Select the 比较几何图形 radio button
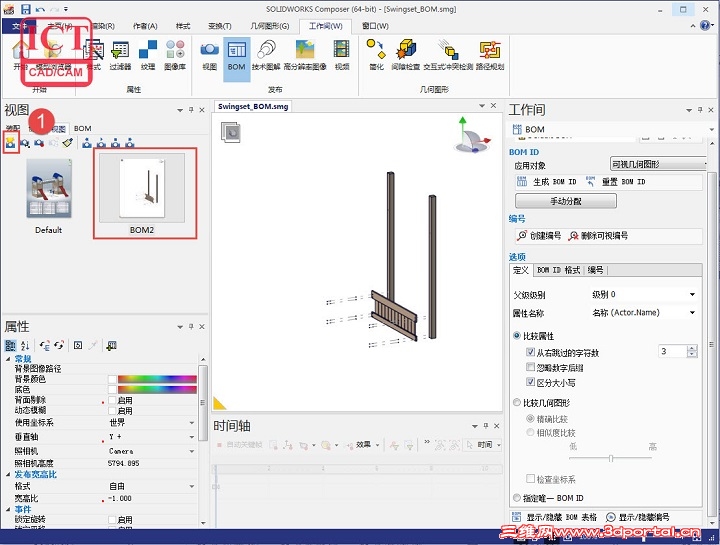 point(517,403)
